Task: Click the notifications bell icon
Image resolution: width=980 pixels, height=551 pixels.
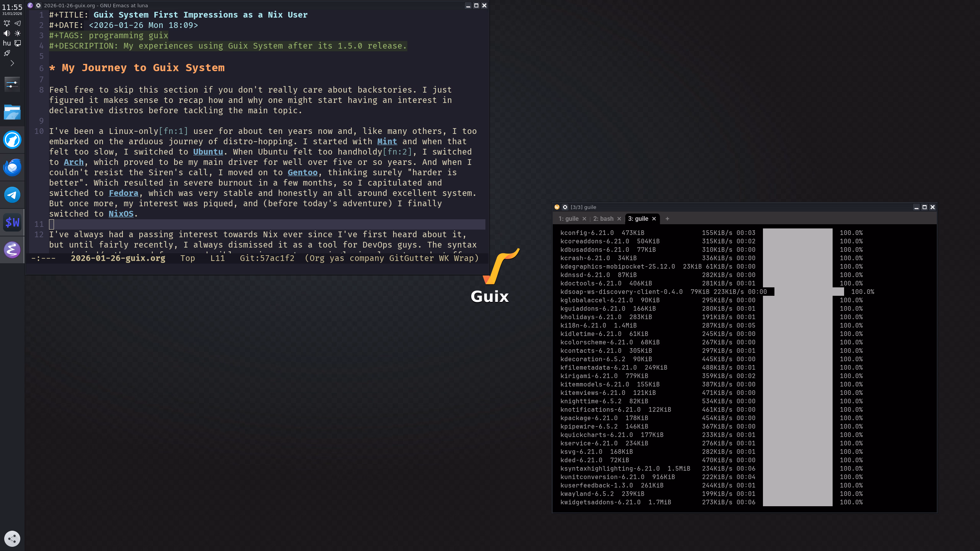Action: point(7,23)
